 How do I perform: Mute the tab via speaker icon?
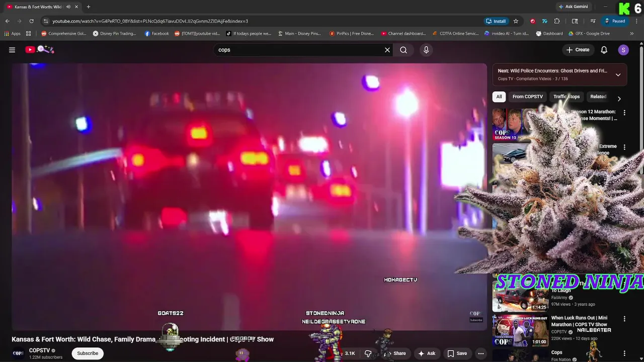point(68,7)
